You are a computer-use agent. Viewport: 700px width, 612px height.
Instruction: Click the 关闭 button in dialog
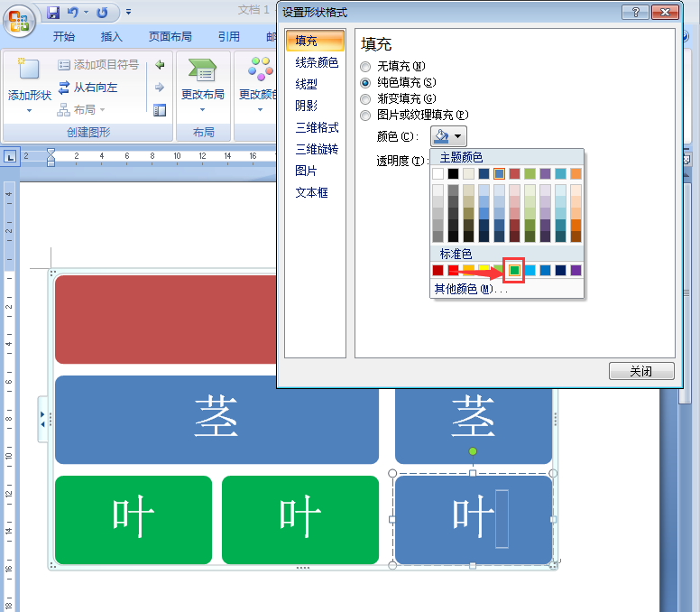(641, 371)
